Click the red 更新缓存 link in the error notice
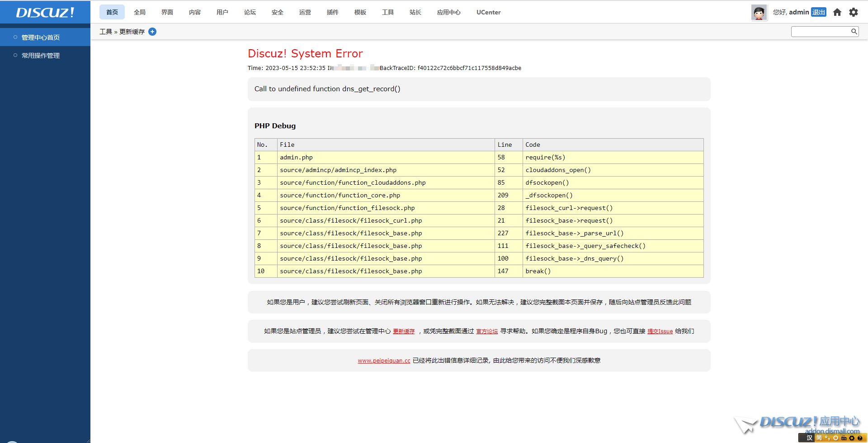 tap(404, 331)
